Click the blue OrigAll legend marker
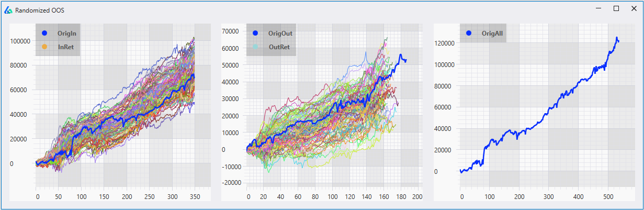 click(469, 34)
